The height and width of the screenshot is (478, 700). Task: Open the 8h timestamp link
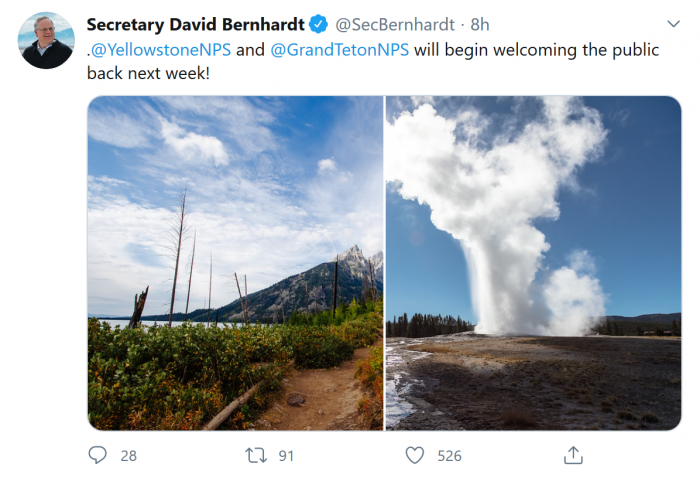481,24
